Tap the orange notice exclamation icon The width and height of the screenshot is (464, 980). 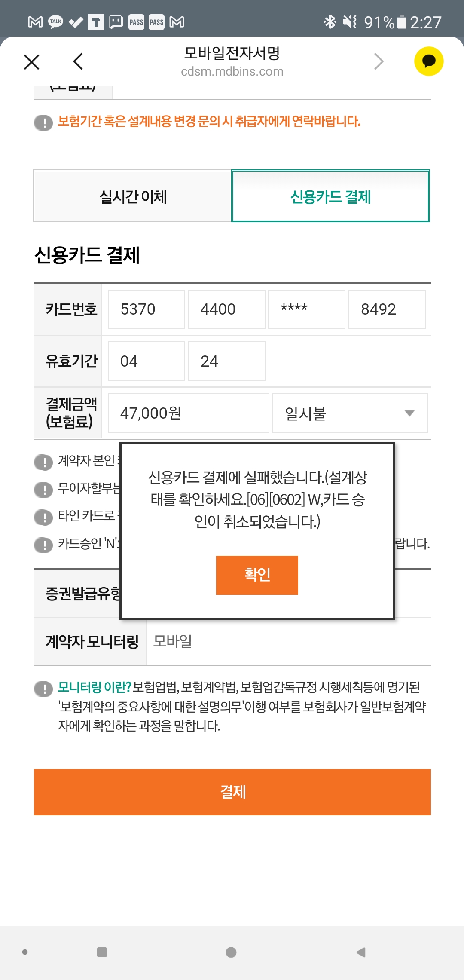(x=43, y=122)
